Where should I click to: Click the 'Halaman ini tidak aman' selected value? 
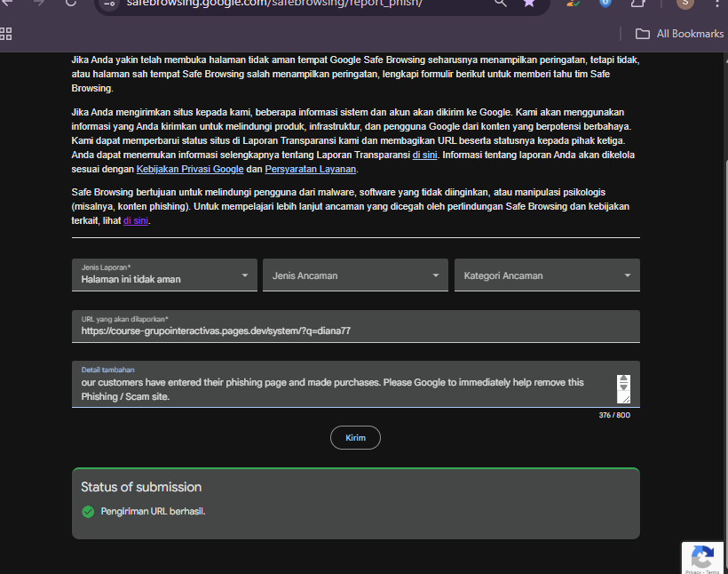point(131,279)
